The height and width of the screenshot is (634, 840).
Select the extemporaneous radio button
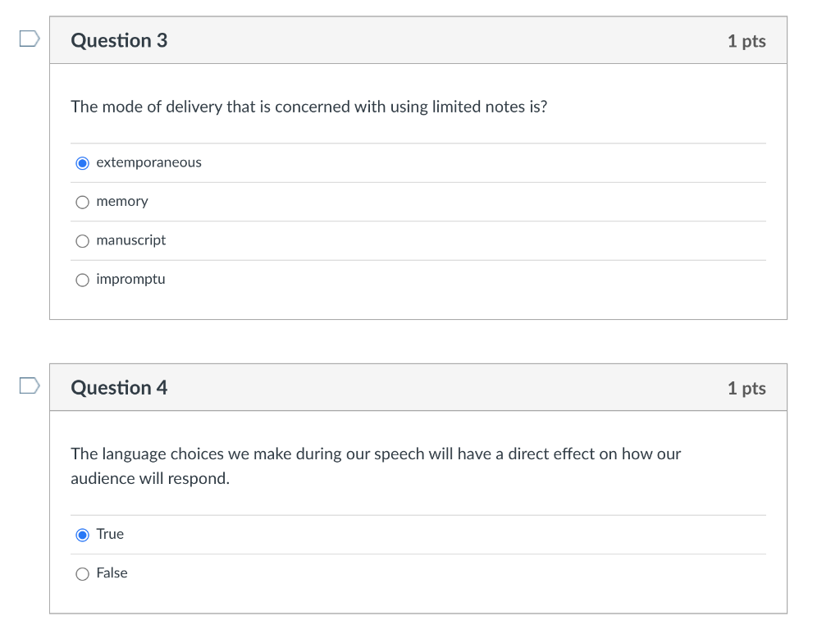82,163
